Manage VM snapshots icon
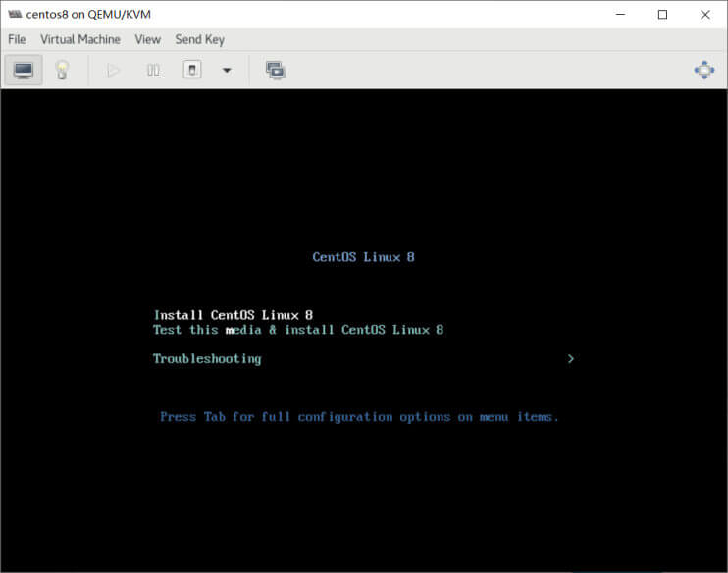The height and width of the screenshot is (573, 728). pos(276,71)
